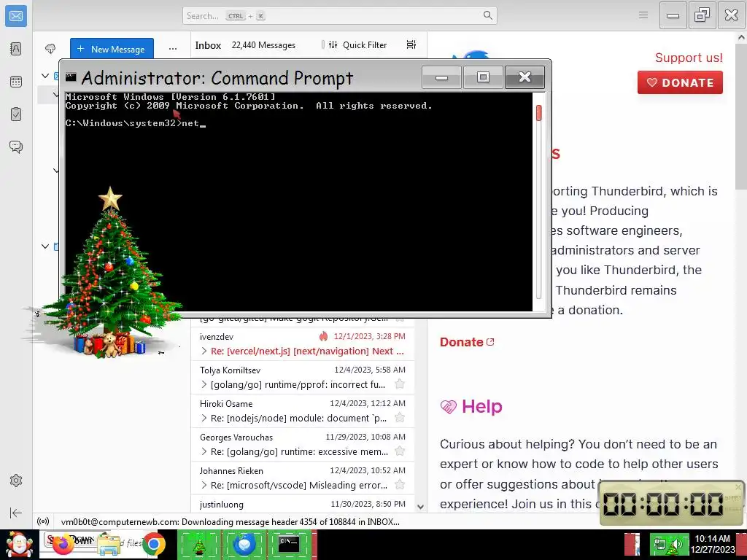The height and width of the screenshot is (560, 747).
Task: Switch to Christmas tree app in taskbar
Action: [199, 545]
